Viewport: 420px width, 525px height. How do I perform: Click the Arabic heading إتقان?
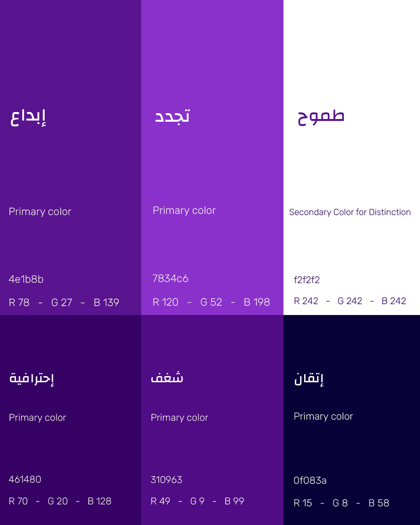click(309, 379)
